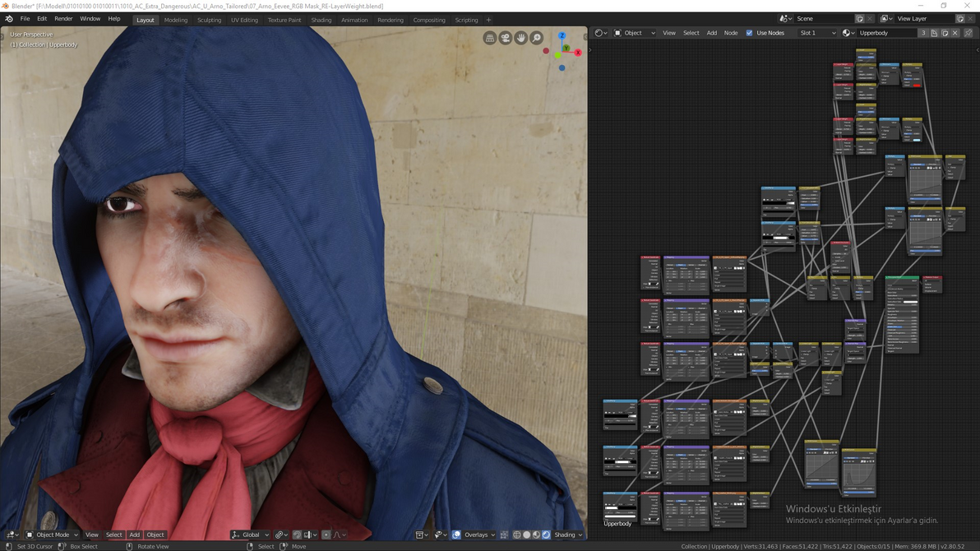The image size is (980, 551).
Task: Click the Blender logo menu icon
Action: [x=9, y=20]
